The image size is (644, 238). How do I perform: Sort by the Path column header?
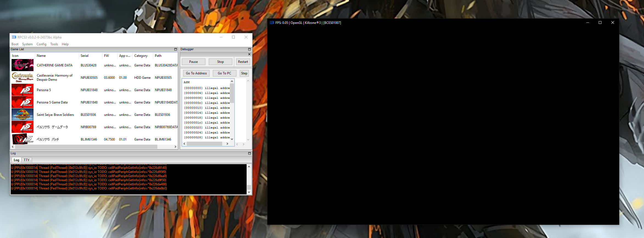tap(165, 56)
